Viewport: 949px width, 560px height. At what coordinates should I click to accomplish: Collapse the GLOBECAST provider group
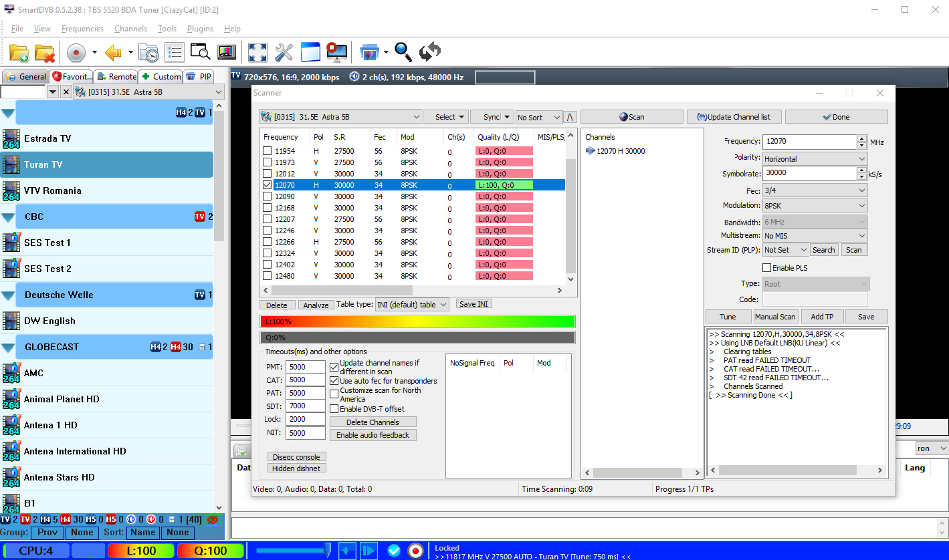point(8,347)
